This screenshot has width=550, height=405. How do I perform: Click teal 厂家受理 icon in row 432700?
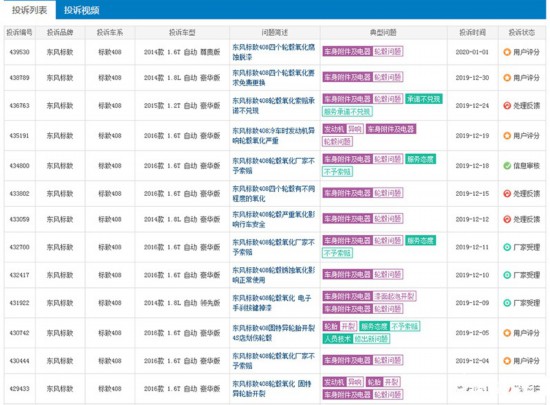[507, 247]
